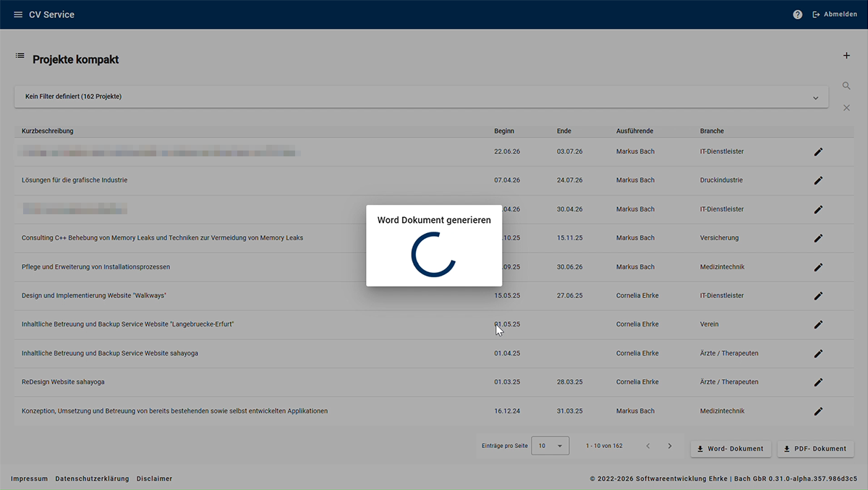Edit the Consulting C++ Memory Leaks project
Image resolution: width=868 pixels, height=490 pixels.
pyautogui.click(x=818, y=238)
